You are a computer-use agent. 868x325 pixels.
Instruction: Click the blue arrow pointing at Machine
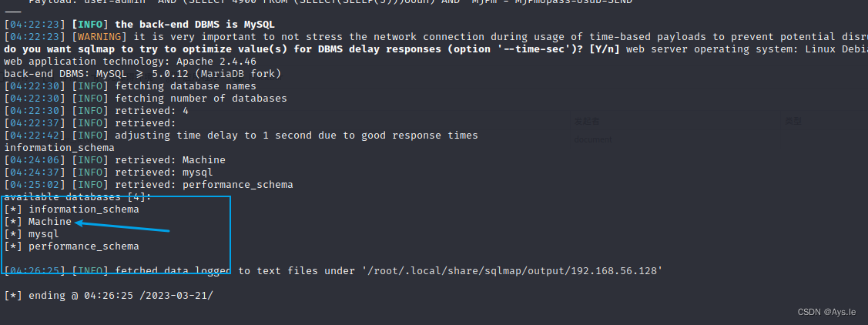coord(122,226)
